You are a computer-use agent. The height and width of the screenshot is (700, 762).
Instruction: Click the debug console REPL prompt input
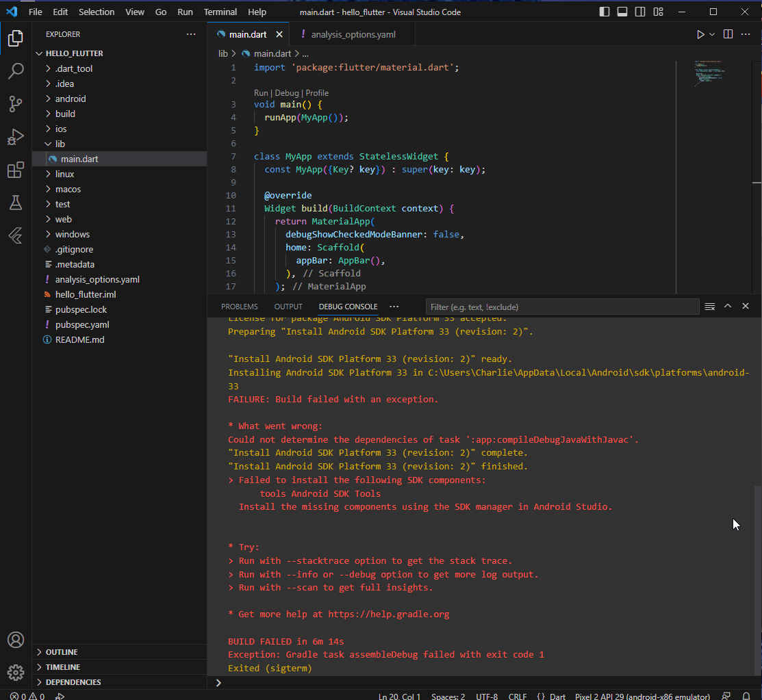tap(486, 682)
